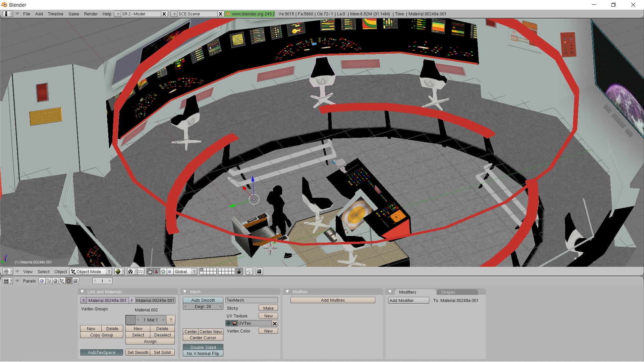The height and width of the screenshot is (362, 644).
Task: Switch to the Shading context sphere icon
Action: [x=55, y=281]
